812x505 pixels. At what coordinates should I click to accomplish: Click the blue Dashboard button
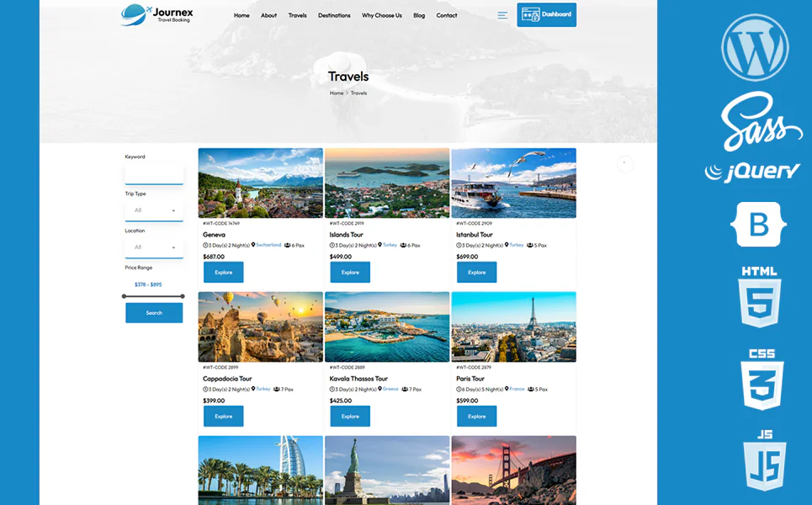pyautogui.click(x=546, y=15)
